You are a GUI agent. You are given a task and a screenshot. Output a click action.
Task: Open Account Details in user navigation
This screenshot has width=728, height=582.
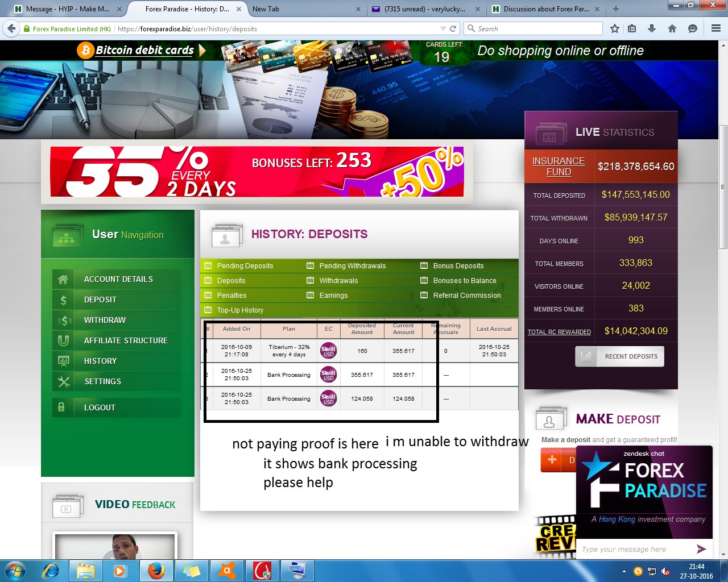pos(118,279)
